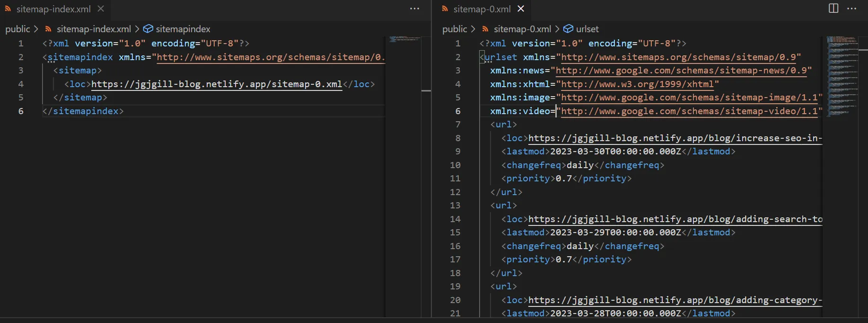Viewport: 868px width, 323px height.
Task: Open the sitemapindex breadcrumb symbol
Action: pos(183,29)
